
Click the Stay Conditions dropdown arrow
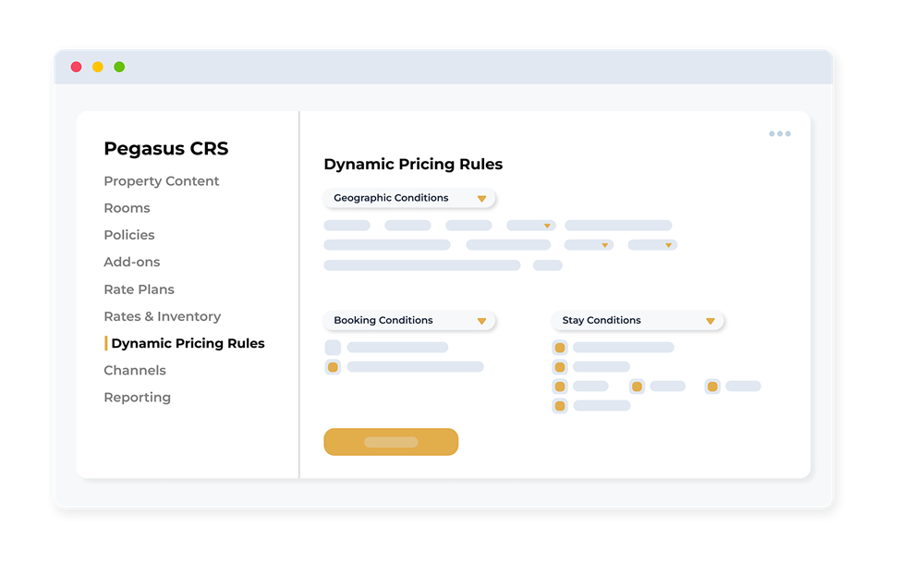pos(710,321)
